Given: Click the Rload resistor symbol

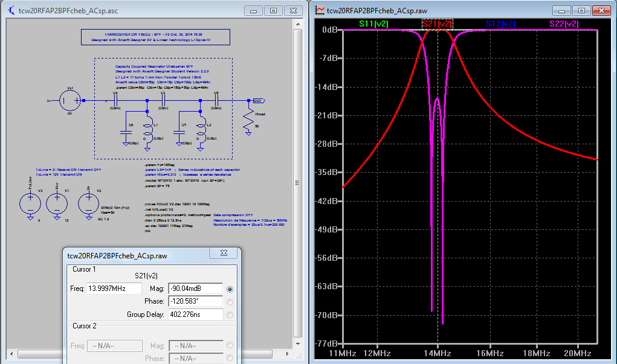Looking at the screenshot, I should click(248, 120).
